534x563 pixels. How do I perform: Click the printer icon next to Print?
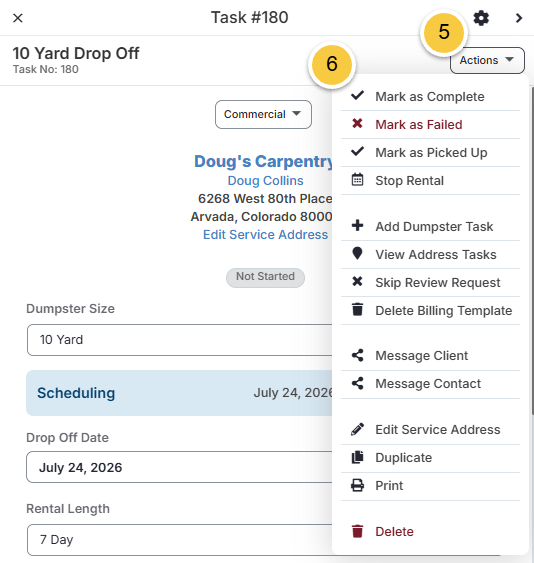[357, 485]
